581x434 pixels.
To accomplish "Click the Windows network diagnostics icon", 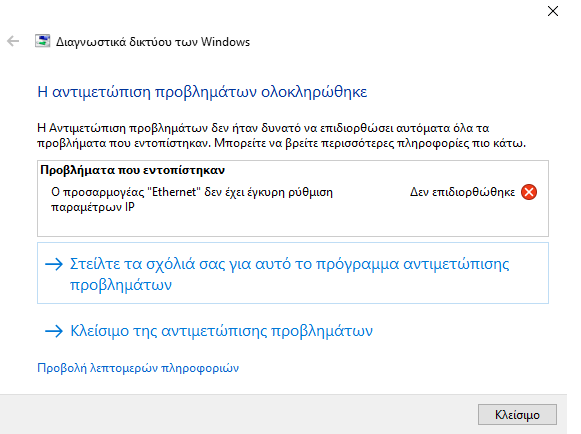I will (x=42, y=41).
